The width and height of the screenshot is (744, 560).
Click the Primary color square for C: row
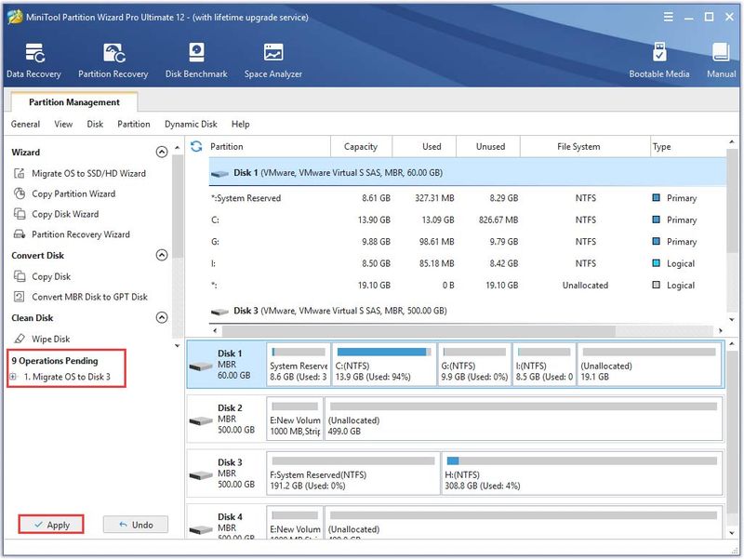click(x=657, y=220)
